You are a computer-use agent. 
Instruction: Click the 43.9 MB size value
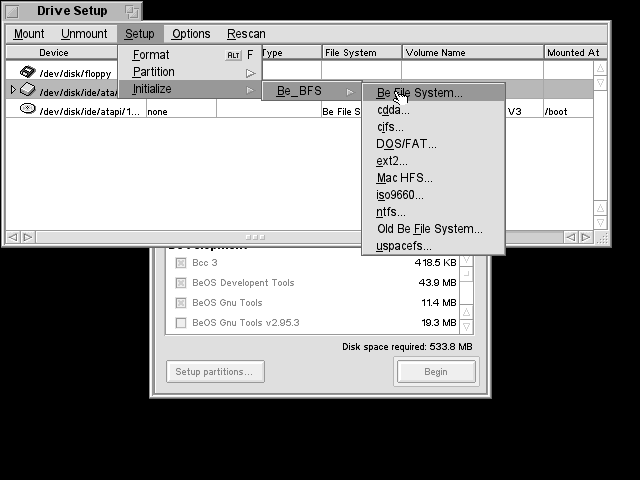point(438,282)
